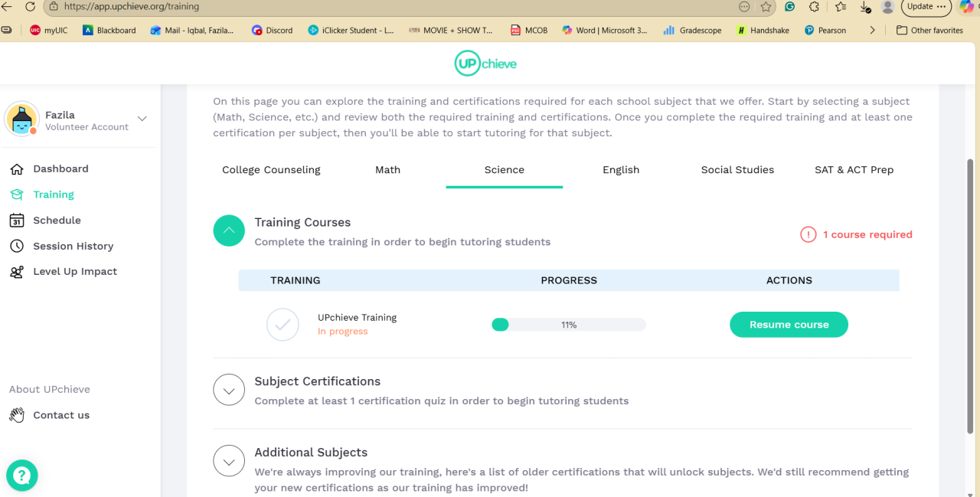This screenshot has height=497, width=980.
Task: Open the English subject tab
Action: tap(621, 170)
